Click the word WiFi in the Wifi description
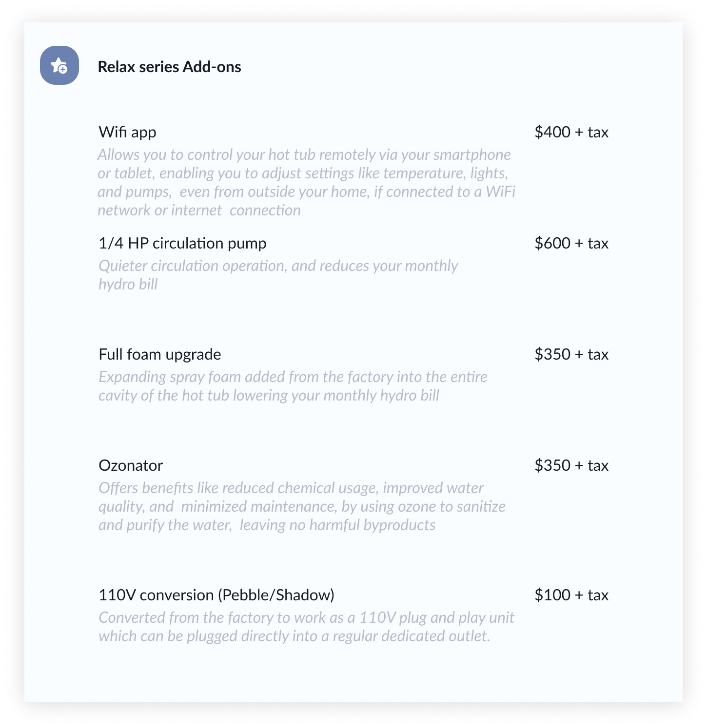707x728 pixels. coord(500,192)
